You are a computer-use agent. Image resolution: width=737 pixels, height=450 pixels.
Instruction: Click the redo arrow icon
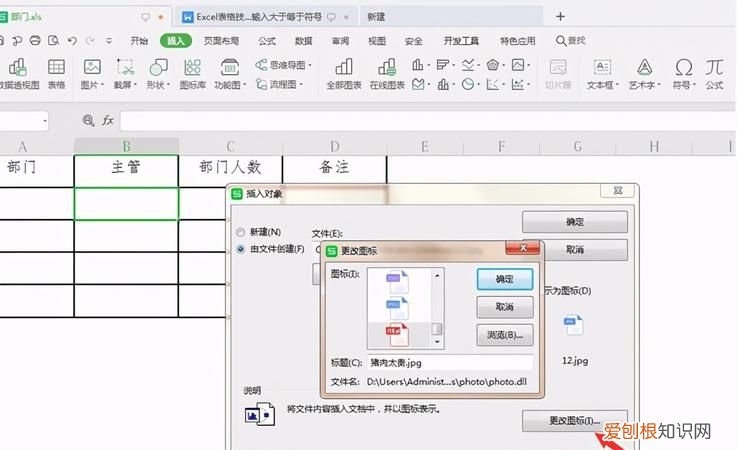(x=90, y=41)
